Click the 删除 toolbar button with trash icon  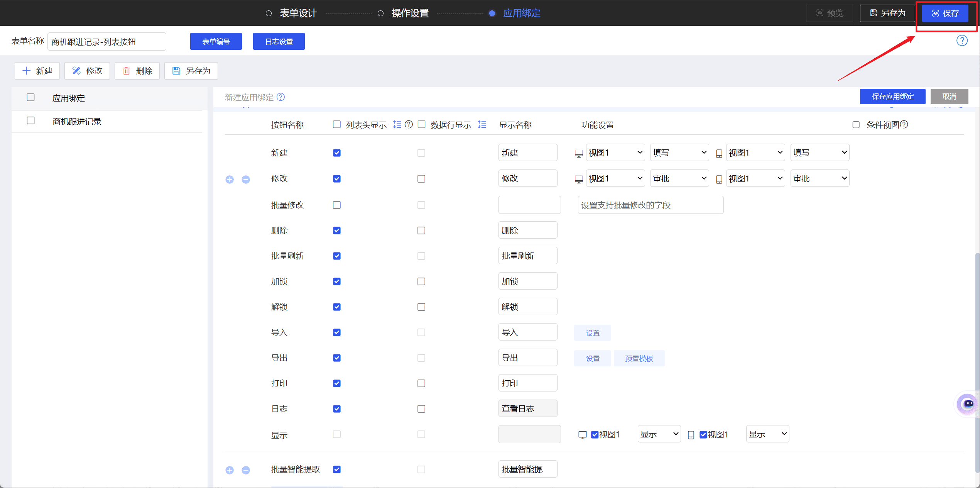tap(137, 71)
